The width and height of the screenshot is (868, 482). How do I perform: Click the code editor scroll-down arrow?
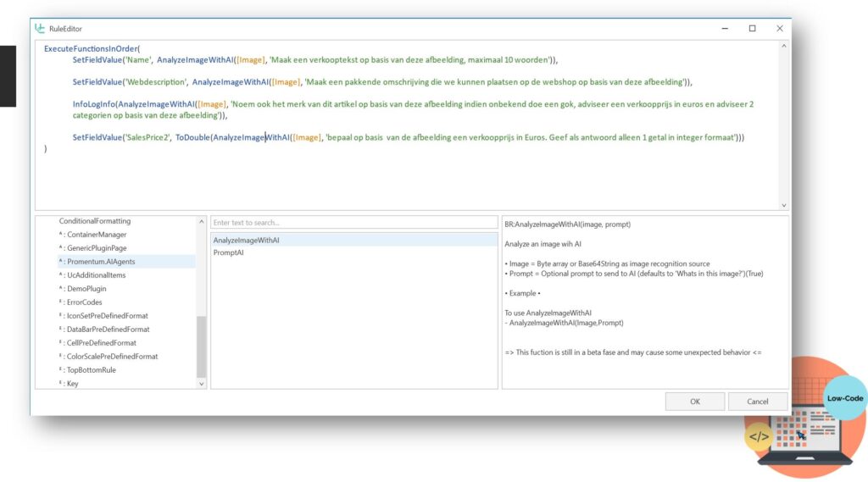783,205
